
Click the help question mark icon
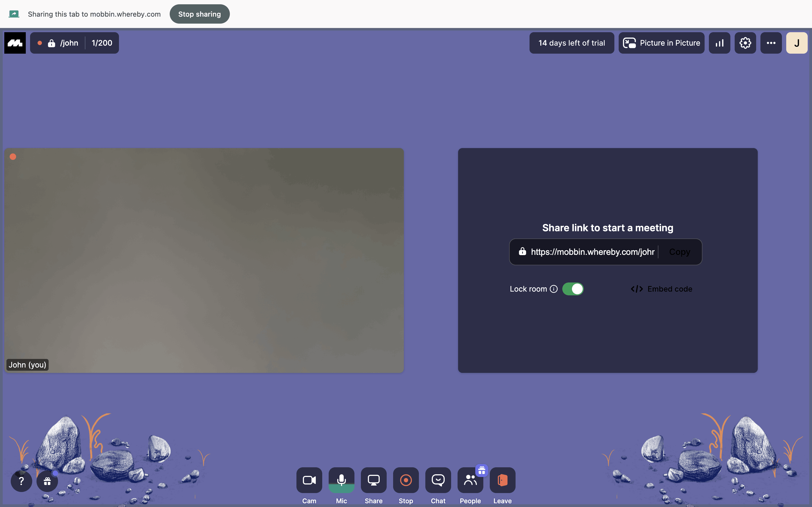[21, 481]
